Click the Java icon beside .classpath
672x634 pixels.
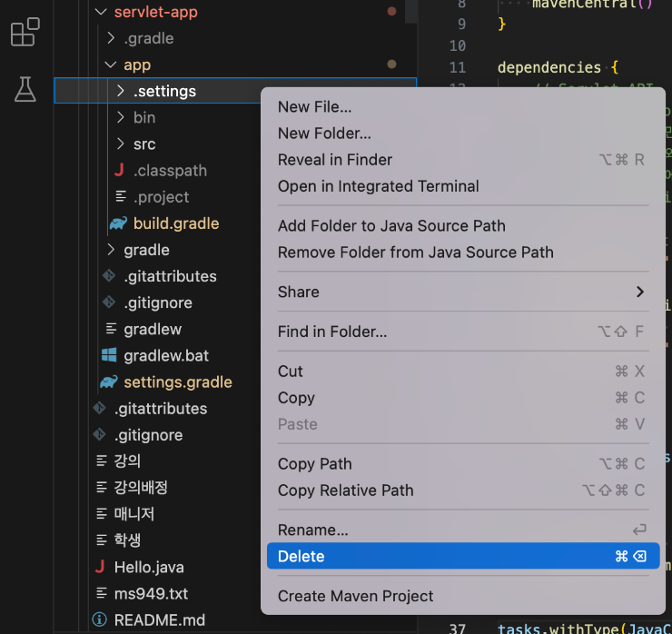[x=119, y=170]
